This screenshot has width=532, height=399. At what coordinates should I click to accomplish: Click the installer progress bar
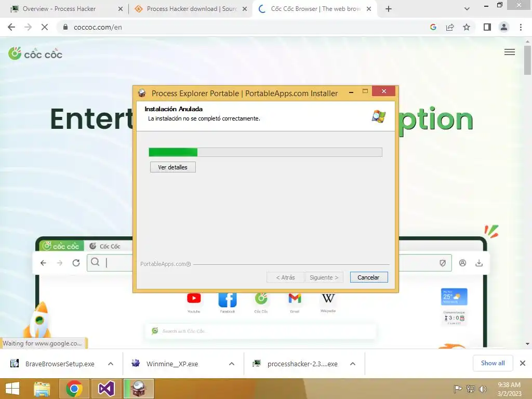click(x=265, y=152)
